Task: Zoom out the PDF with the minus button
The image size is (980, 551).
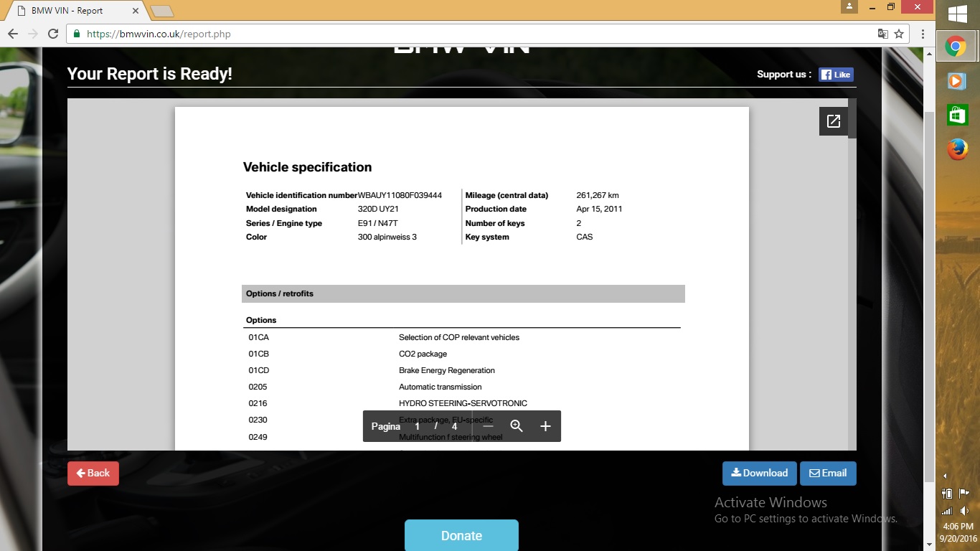Action: [489, 426]
